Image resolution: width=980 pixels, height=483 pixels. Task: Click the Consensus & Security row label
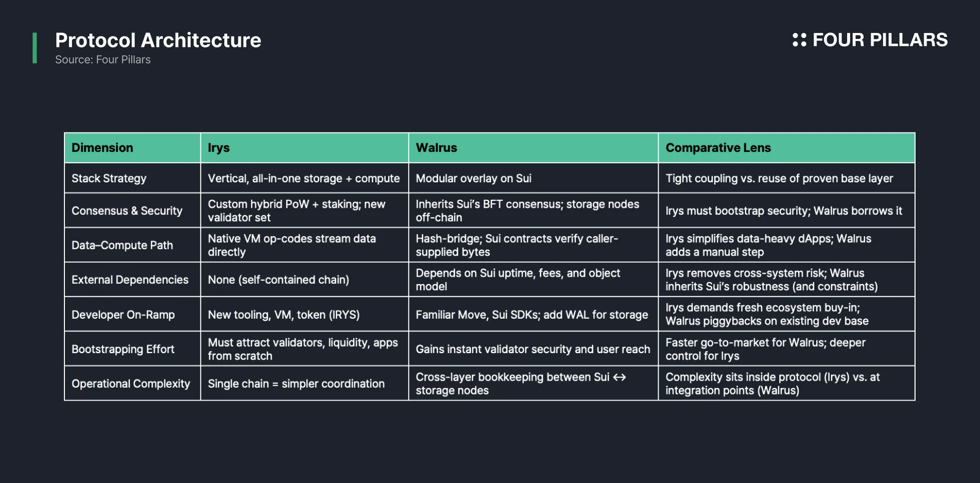127,211
